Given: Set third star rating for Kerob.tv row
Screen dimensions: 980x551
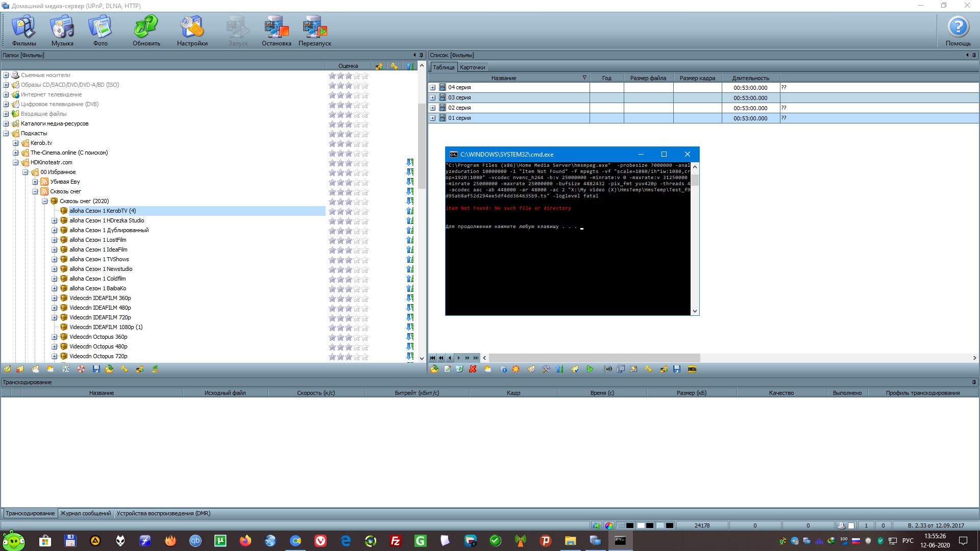Looking at the screenshot, I should [349, 143].
